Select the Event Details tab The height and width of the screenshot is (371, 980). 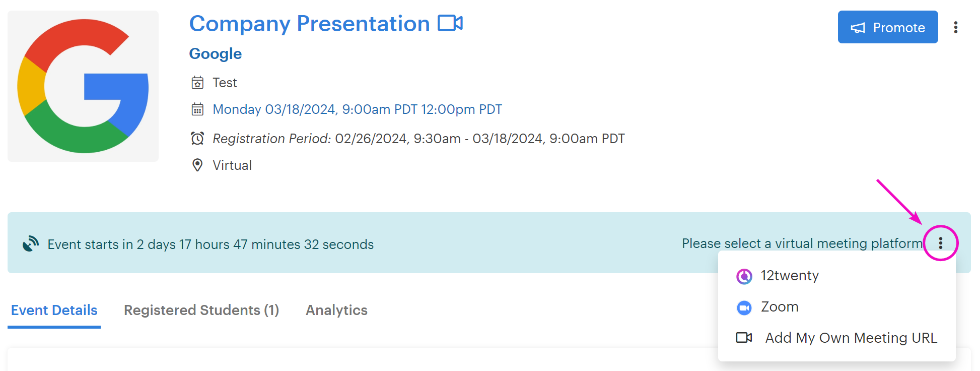click(x=54, y=310)
